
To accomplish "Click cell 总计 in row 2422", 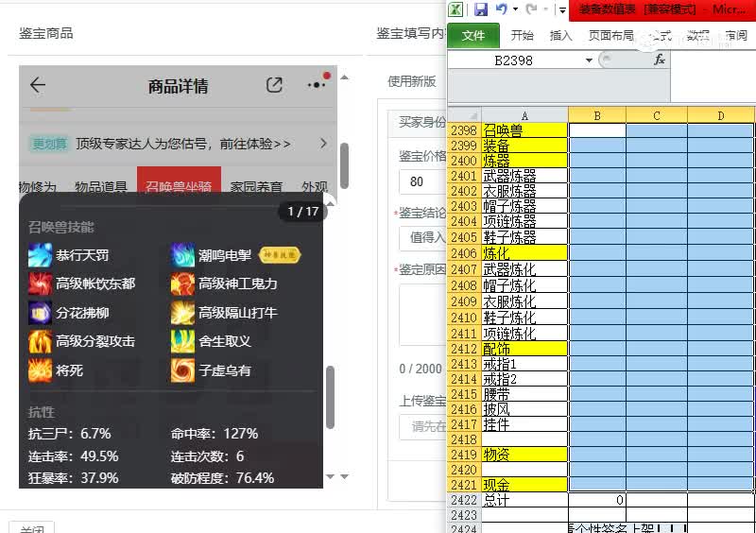I will click(x=524, y=500).
